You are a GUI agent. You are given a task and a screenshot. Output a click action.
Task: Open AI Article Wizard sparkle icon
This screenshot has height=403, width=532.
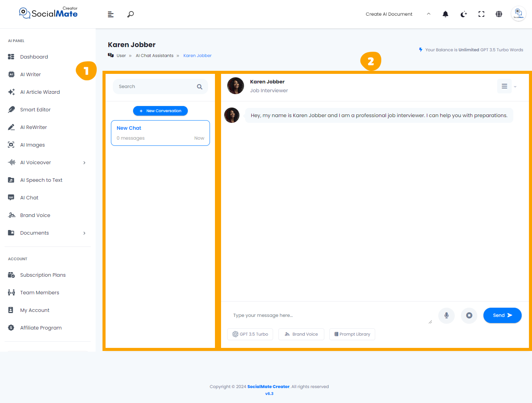(x=11, y=92)
